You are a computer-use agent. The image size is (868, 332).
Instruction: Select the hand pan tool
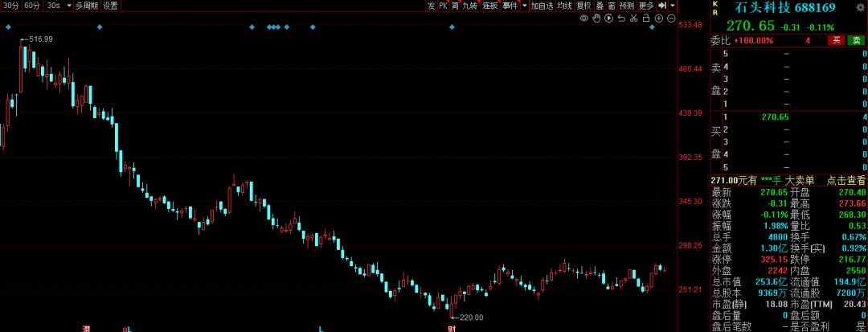click(x=596, y=18)
